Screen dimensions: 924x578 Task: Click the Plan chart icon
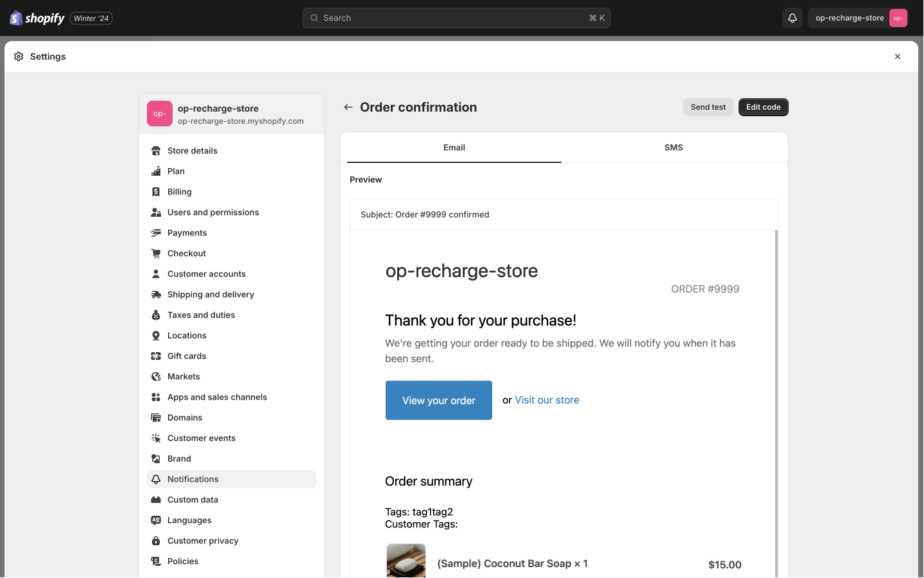(x=156, y=171)
